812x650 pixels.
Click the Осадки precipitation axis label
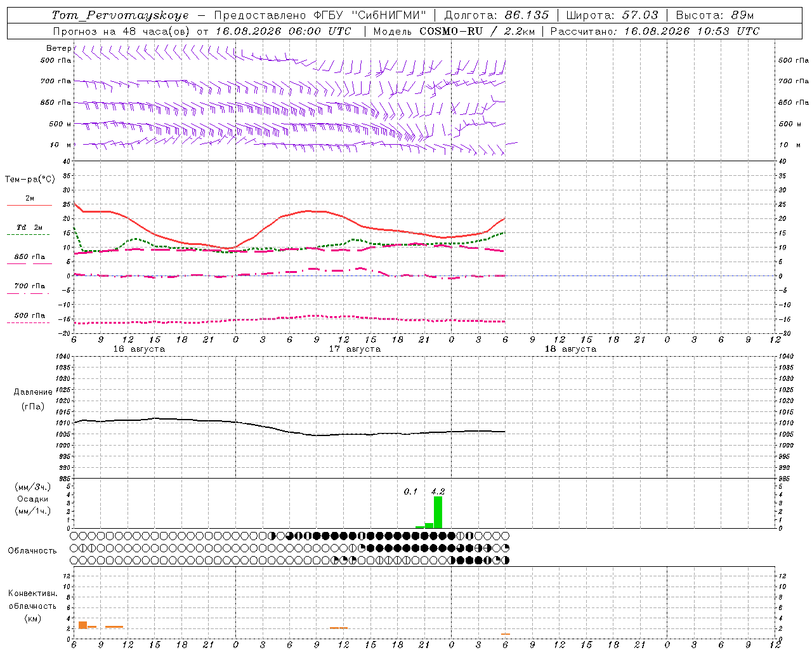click(x=32, y=499)
